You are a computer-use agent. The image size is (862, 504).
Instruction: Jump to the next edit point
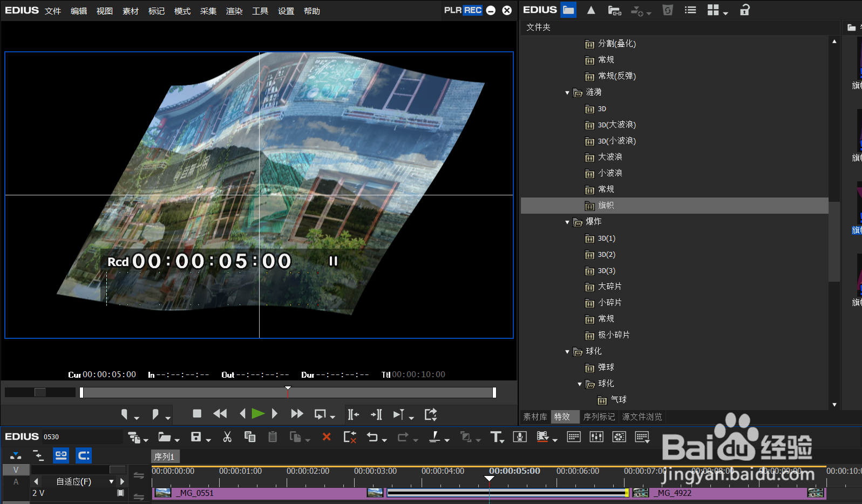click(x=377, y=414)
